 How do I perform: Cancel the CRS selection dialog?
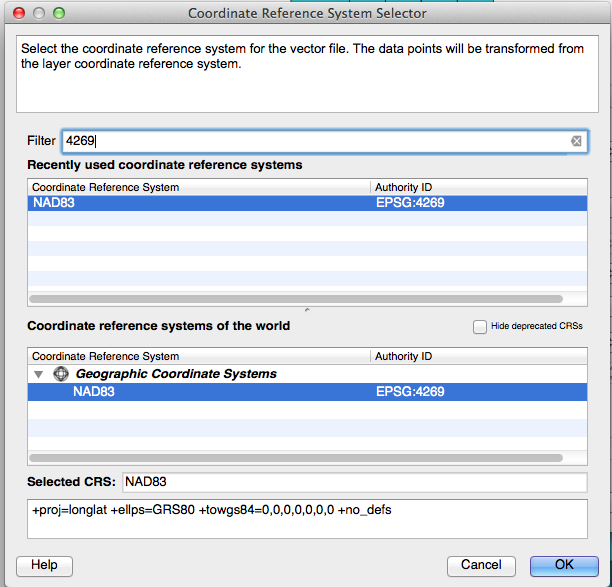(481, 566)
